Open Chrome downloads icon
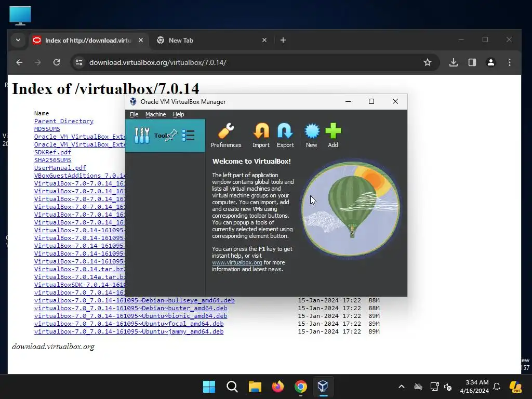Viewport: 532px width, 399px height. 454,62
